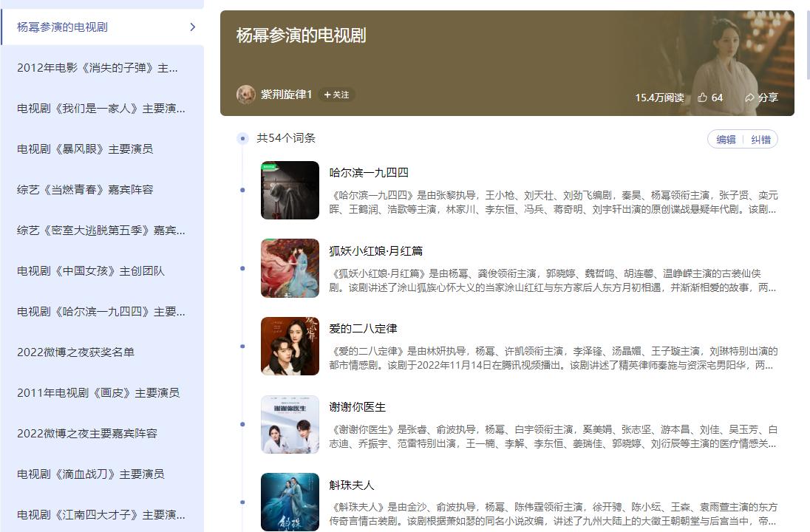Open the 哈尔滨一九四四 poster thumbnail
The height and width of the screenshot is (532, 810).
[290, 190]
